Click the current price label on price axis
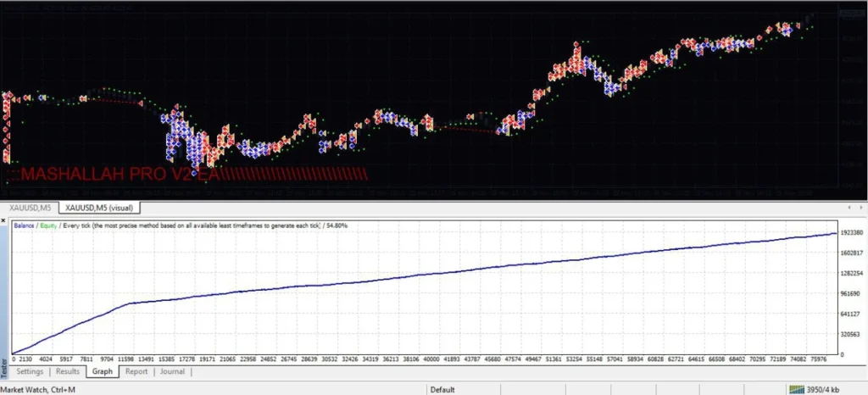 pyautogui.click(x=852, y=14)
